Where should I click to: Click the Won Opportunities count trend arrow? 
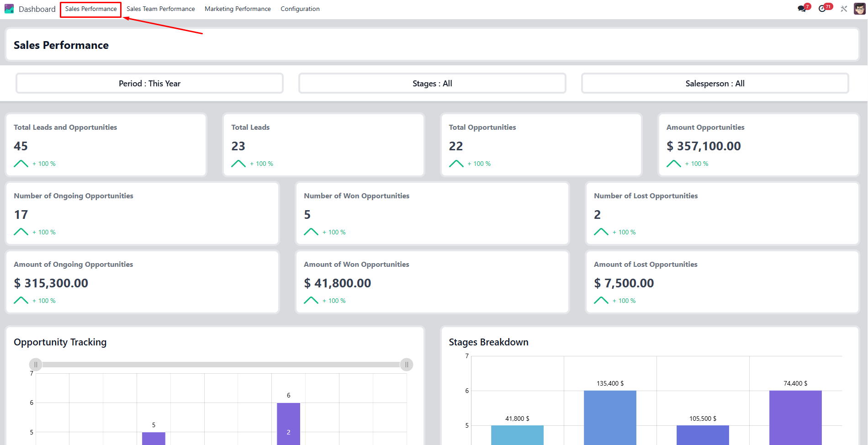311,232
